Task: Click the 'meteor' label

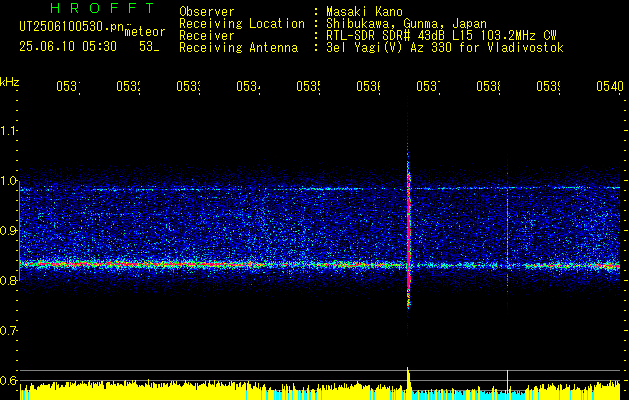Action: pyautogui.click(x=145, y=32)
